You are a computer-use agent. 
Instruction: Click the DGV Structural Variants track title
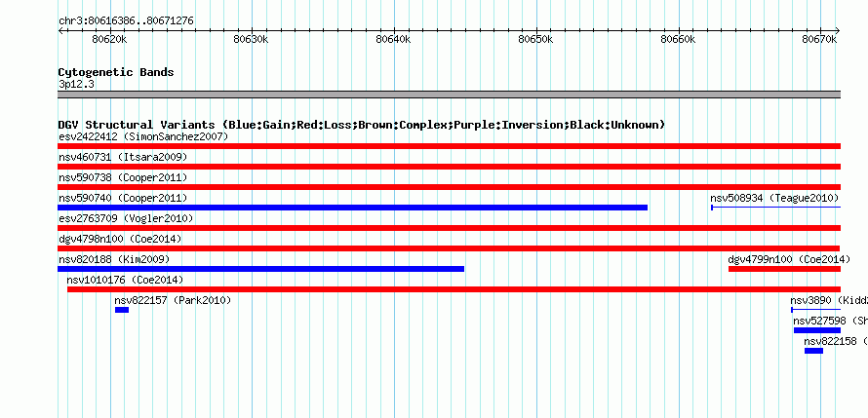(x=362, y=125)
